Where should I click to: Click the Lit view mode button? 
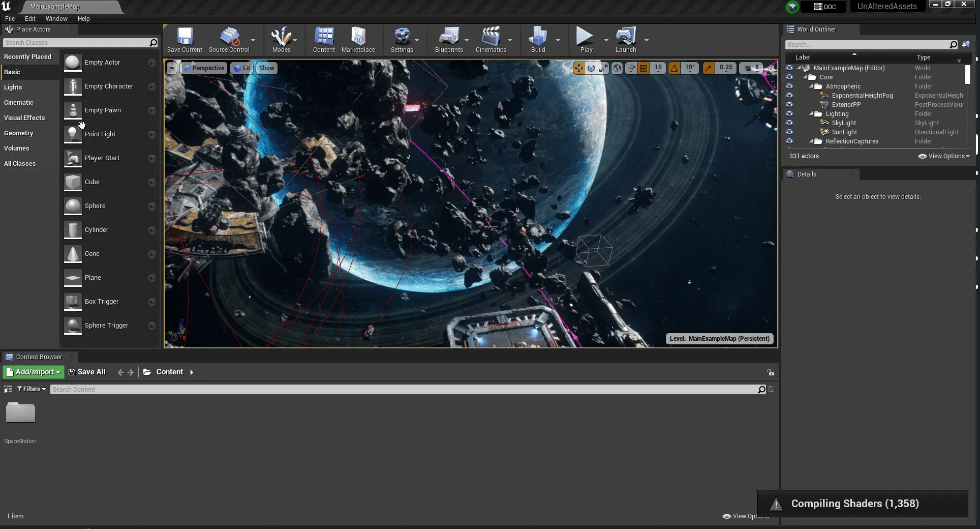242,68
